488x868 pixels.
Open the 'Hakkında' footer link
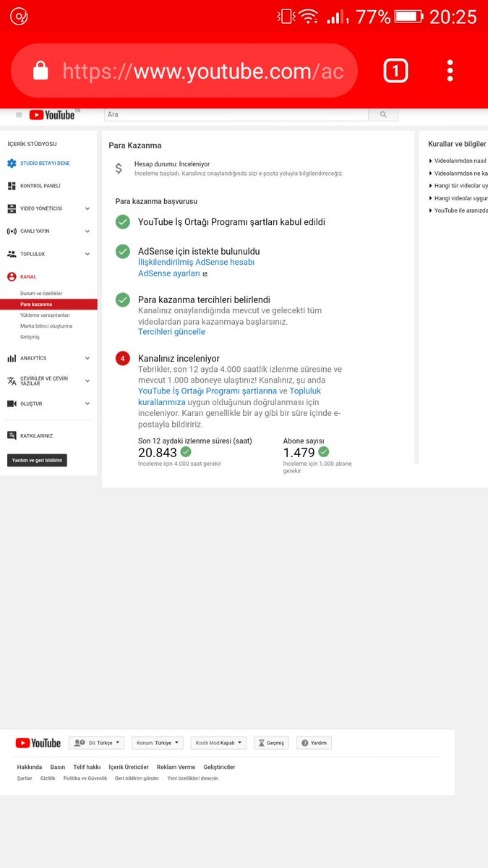(x=30, y=767)
